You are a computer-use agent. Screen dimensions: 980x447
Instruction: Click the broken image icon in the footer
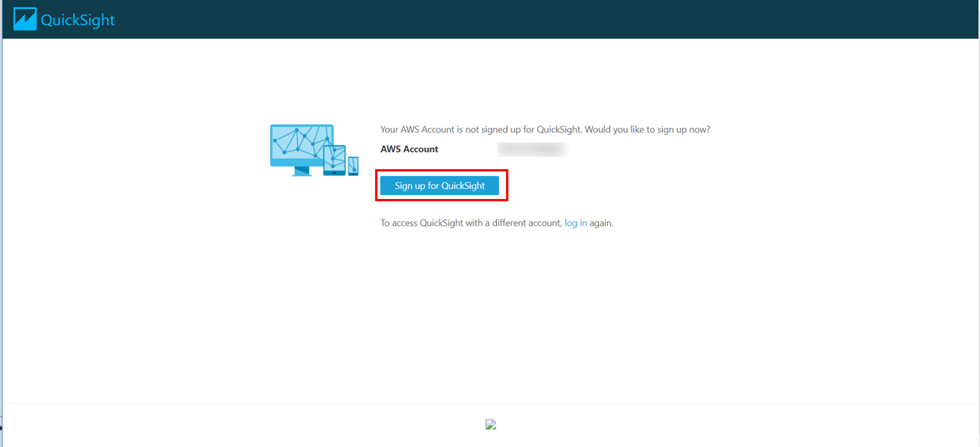click(491, 424)
